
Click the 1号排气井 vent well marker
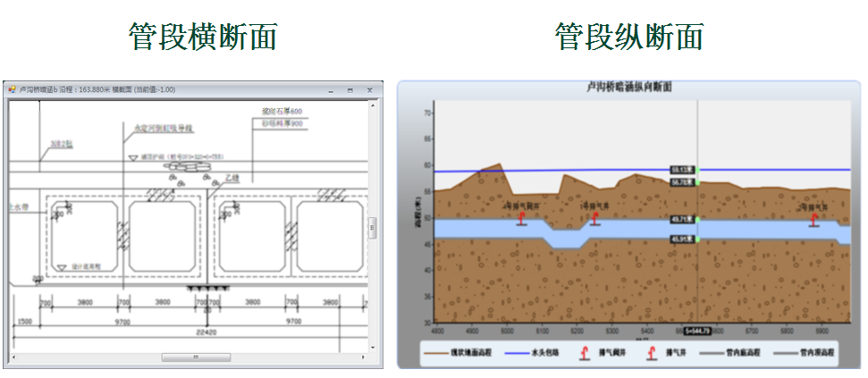click(595, 219)
